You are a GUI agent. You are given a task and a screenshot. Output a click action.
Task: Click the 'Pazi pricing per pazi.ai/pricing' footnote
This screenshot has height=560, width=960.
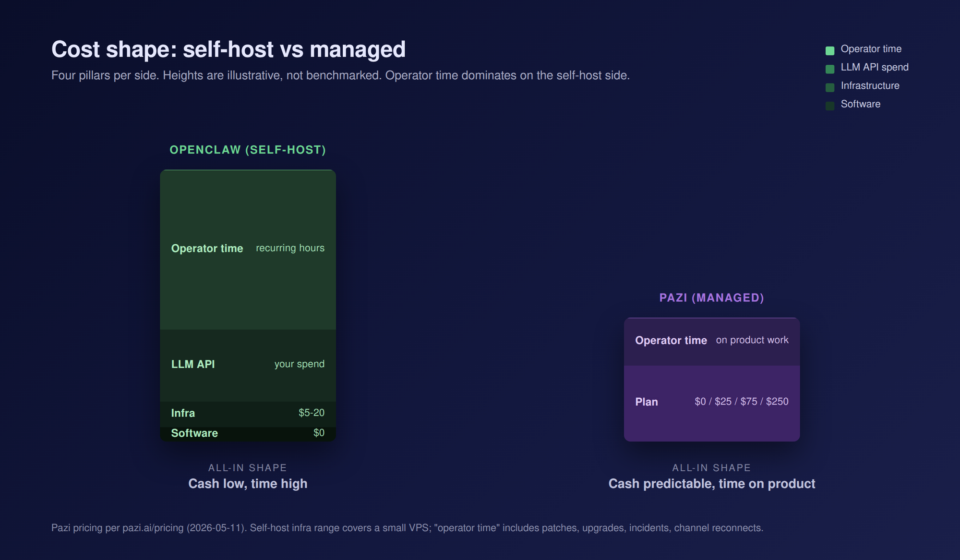point(407,528)
